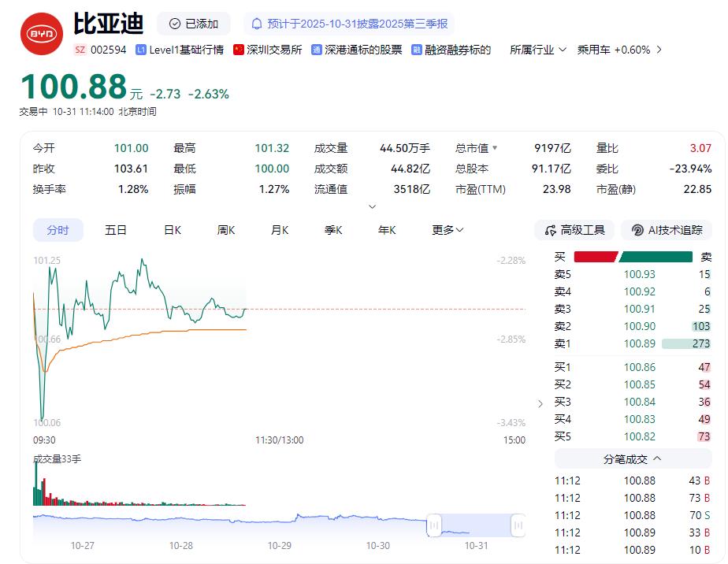Click the 高级工具 tool icon
The height and width of the screenshot is (564, 728).
tap(549, 230)
